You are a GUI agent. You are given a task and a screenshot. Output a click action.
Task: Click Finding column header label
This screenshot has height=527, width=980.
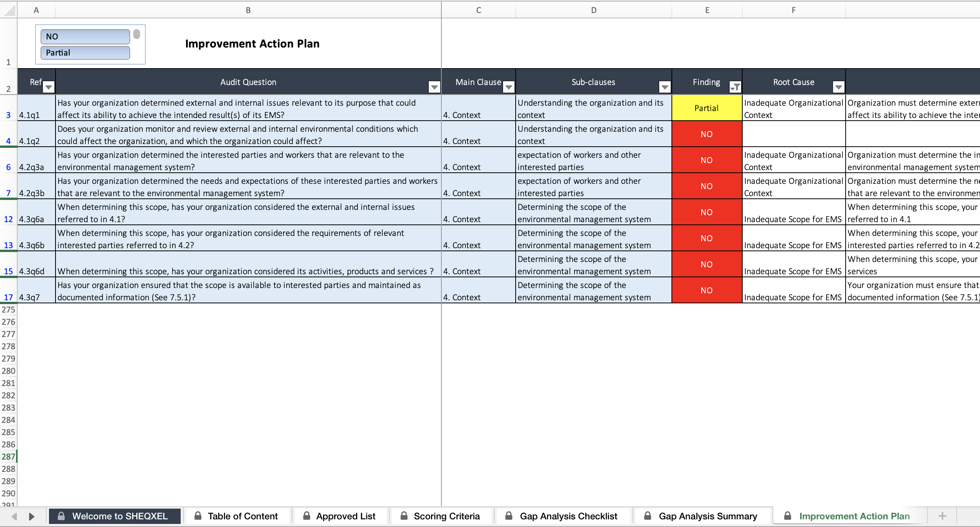click(x=706, y=82)
